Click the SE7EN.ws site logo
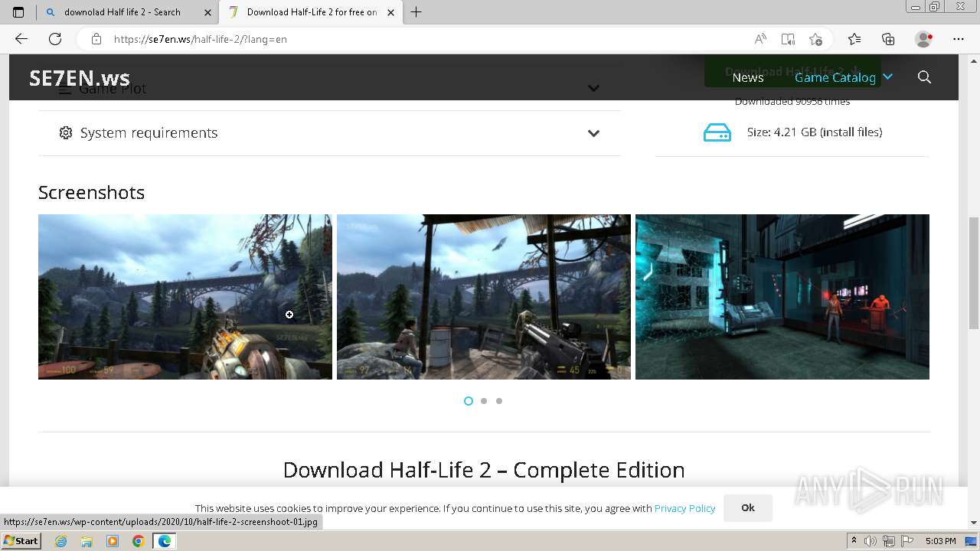The height and width of the screenshot is (551, 980). (x=80, y=77)
